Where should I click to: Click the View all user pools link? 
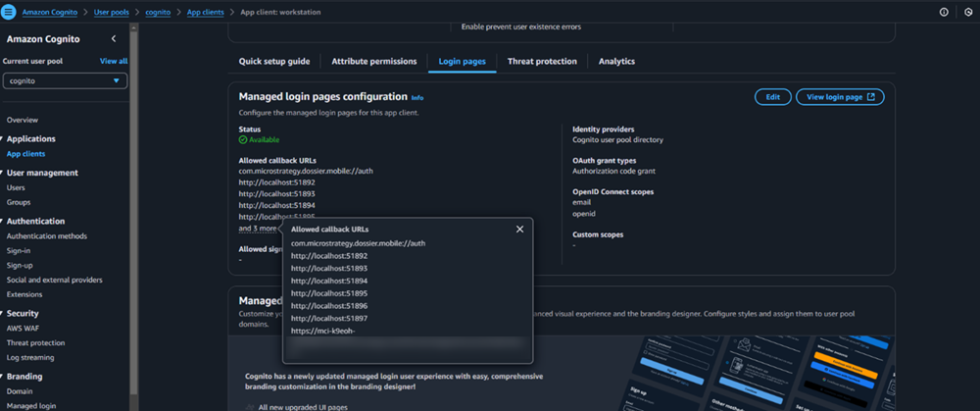[x=114, y=61]
